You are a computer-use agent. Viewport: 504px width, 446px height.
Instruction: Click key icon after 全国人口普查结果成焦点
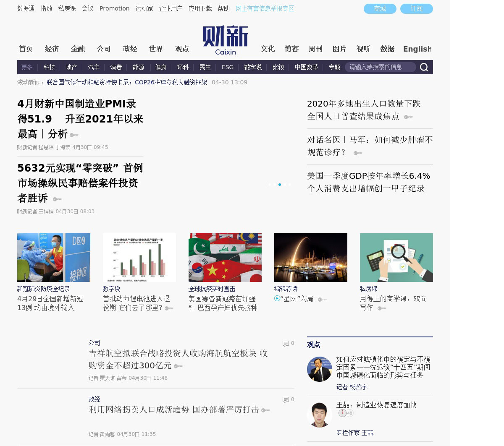click(408, 117)
